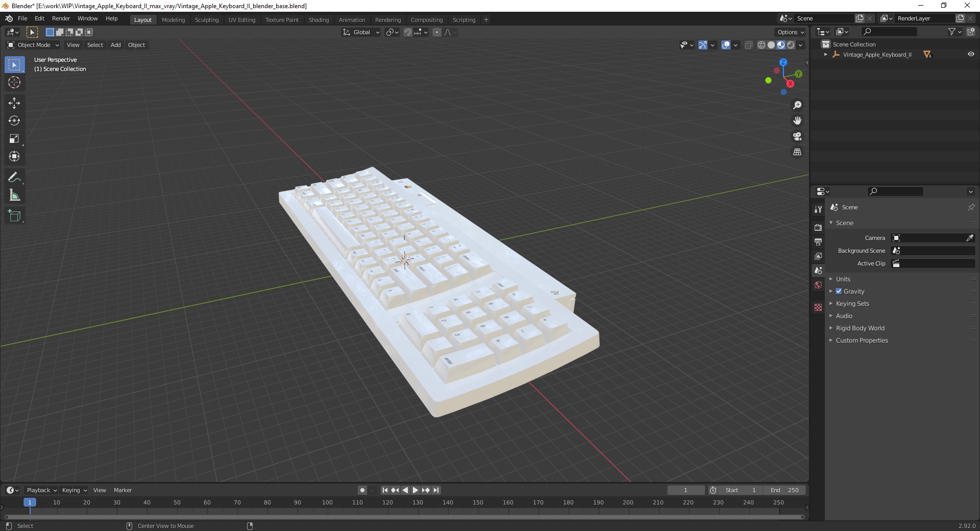Open the Object Mode dropdown
Image resolution: width=980 pixels, height=531 pixels.
(33, 45)
